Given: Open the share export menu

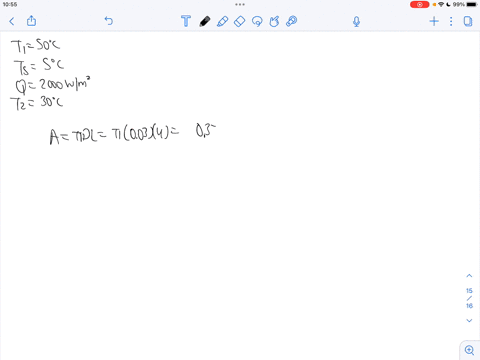Looking at the screenshot, I should point(31,21).
